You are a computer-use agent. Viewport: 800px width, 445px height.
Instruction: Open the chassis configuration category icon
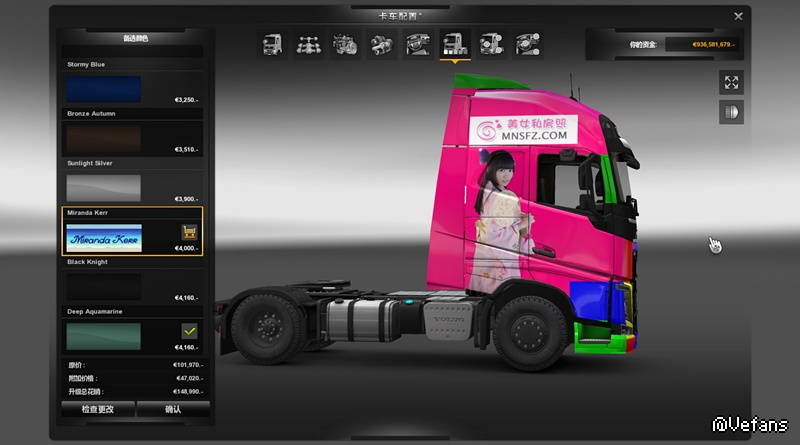tap(309, 44)
